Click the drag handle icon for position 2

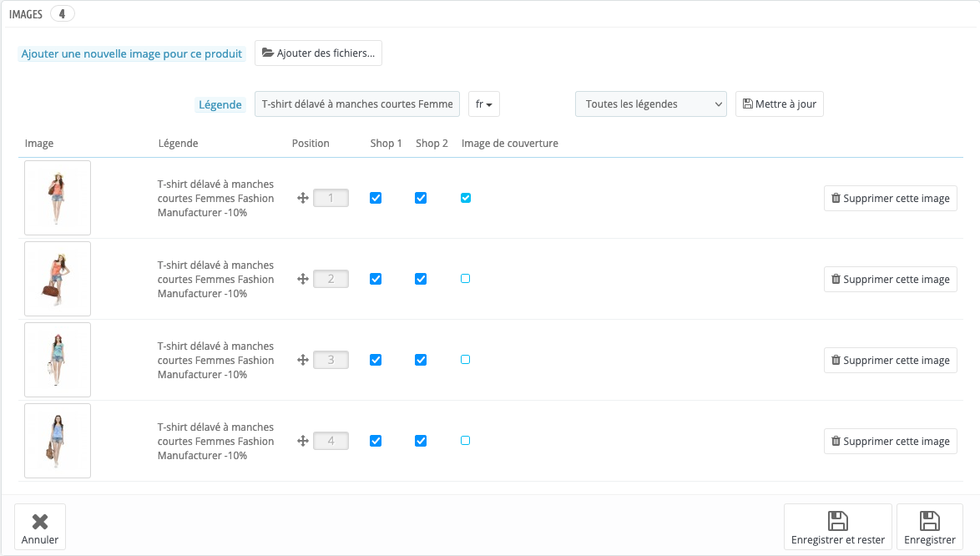(x=303, y=279)
